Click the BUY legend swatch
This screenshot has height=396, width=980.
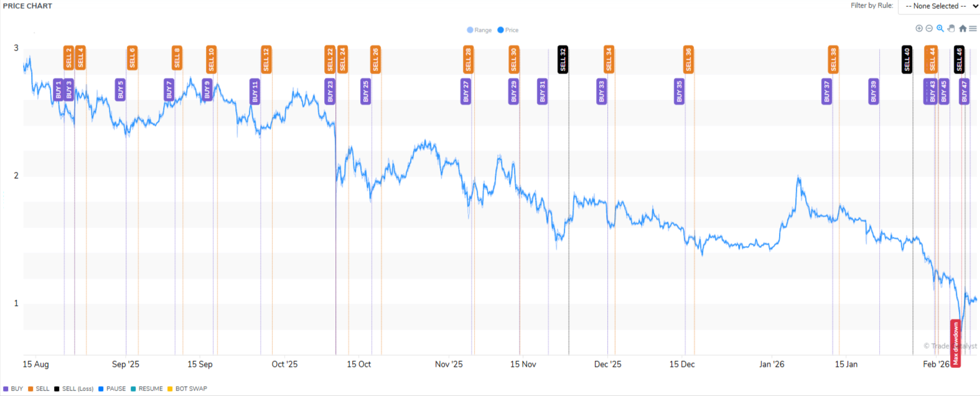point(6,389)
